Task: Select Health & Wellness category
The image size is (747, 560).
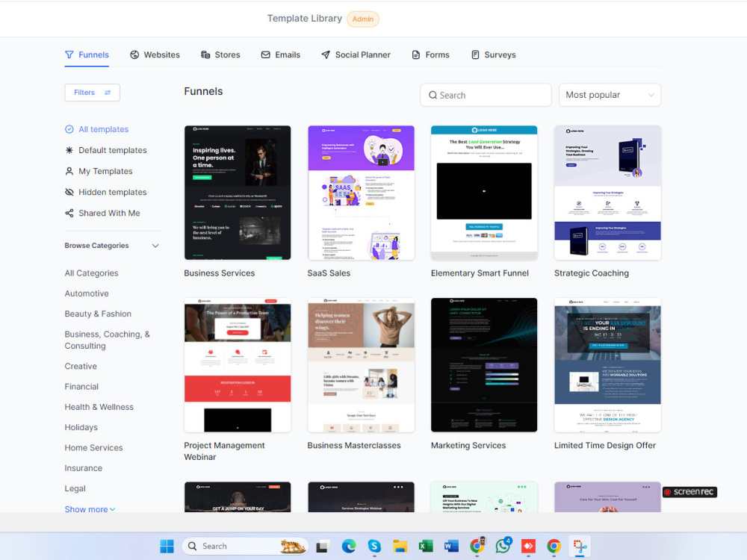Action: pos(99,408)
